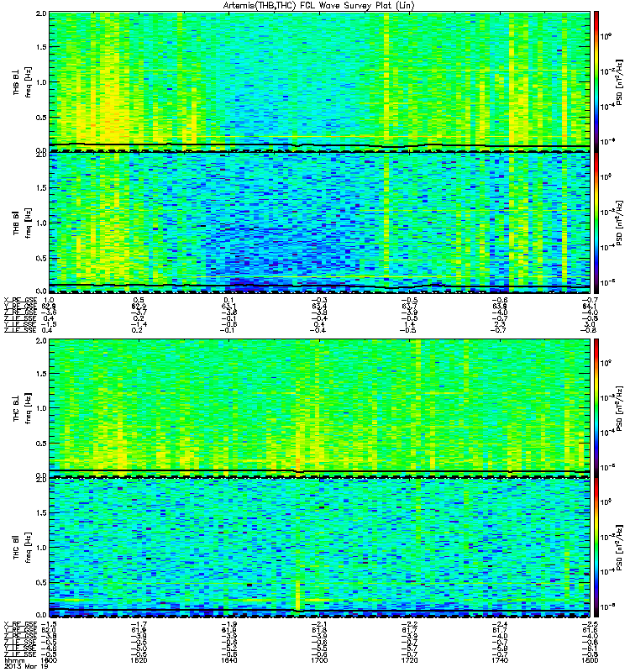Click the -0.3 X_RE_GSE value under THB panels

point(318,300)
